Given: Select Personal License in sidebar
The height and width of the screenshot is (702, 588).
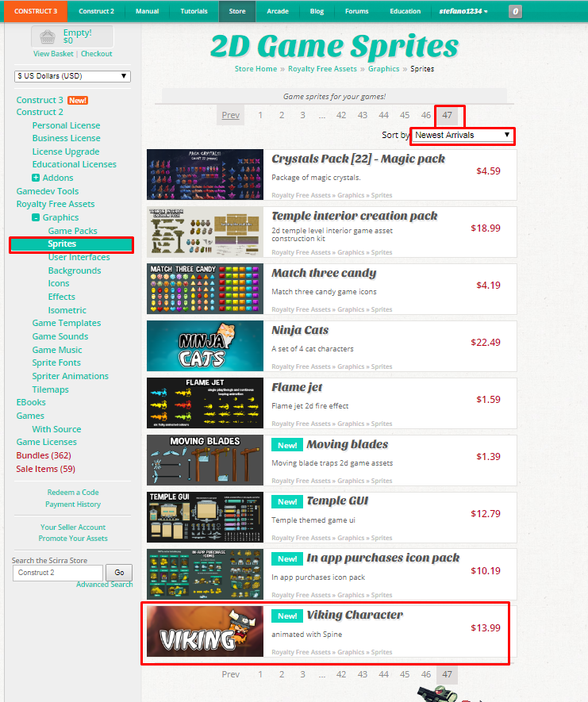Looking at the screenshot, I should coord(66,125).
